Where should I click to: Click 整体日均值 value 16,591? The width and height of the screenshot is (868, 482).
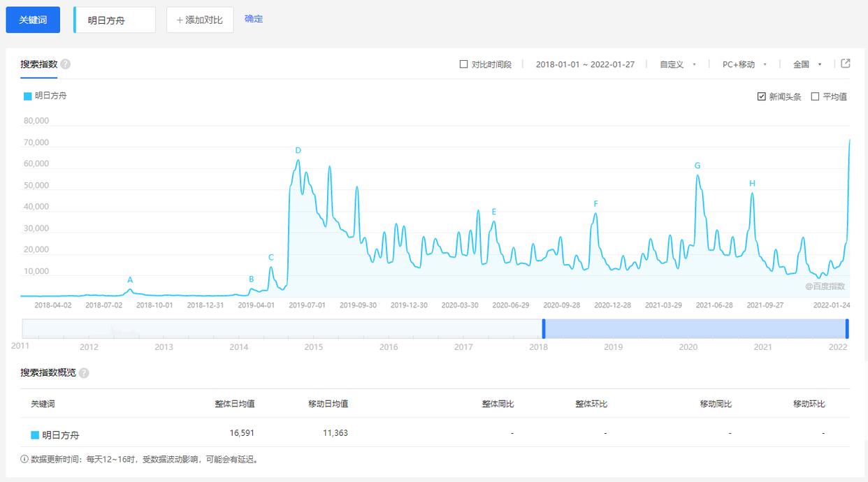(242, 433)
